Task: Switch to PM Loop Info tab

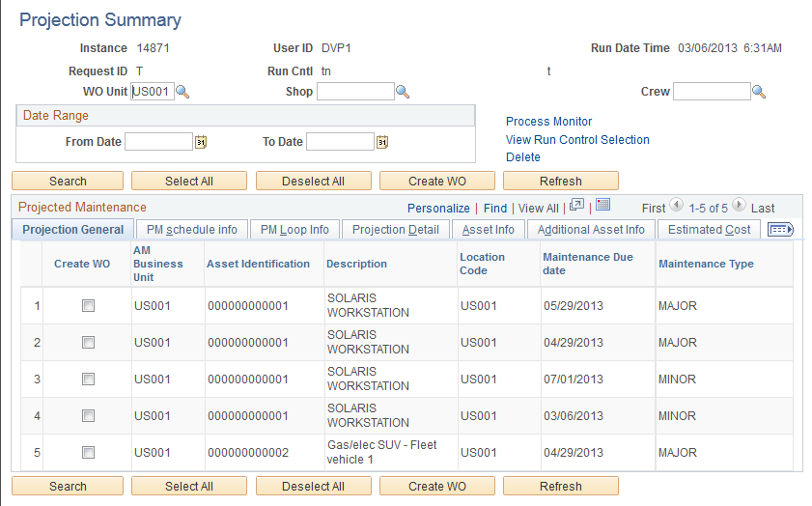Action: [294, 230]
